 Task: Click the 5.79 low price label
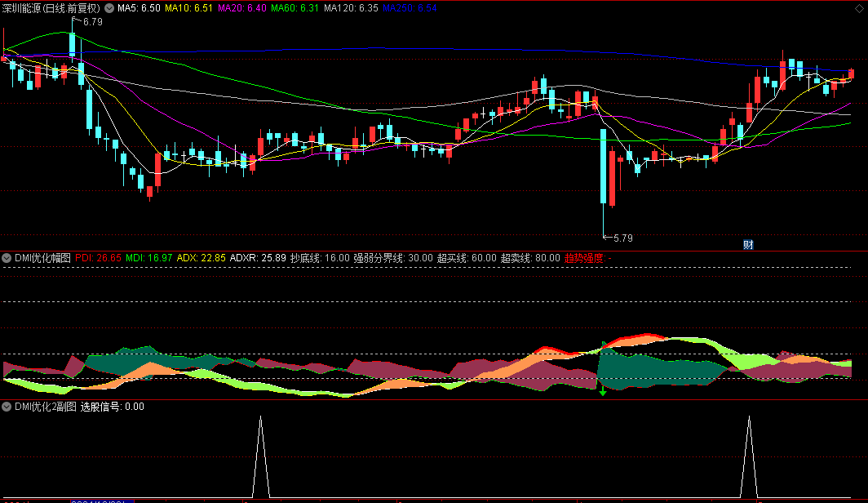pyautogui.click(x=622, y=238)
